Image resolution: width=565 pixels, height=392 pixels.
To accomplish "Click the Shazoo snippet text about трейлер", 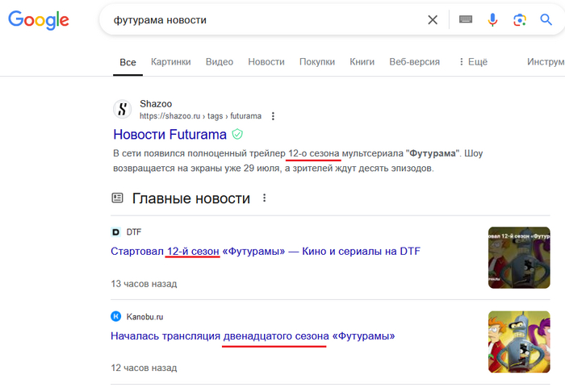I will [x=298, y=161].
